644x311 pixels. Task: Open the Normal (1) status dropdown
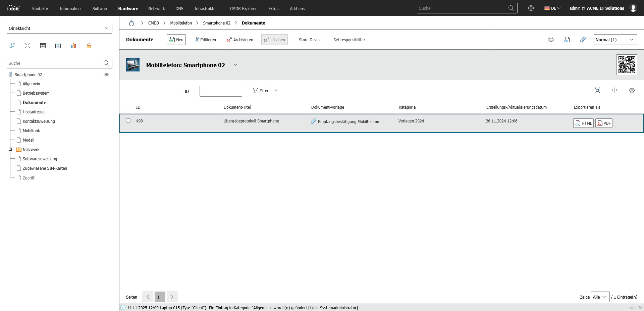coord(615,40)
